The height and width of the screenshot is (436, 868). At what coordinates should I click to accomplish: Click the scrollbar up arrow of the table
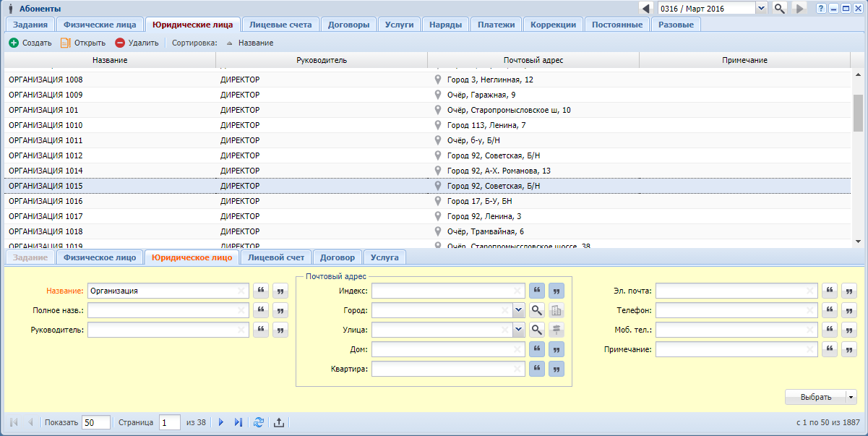click(858, 74)
